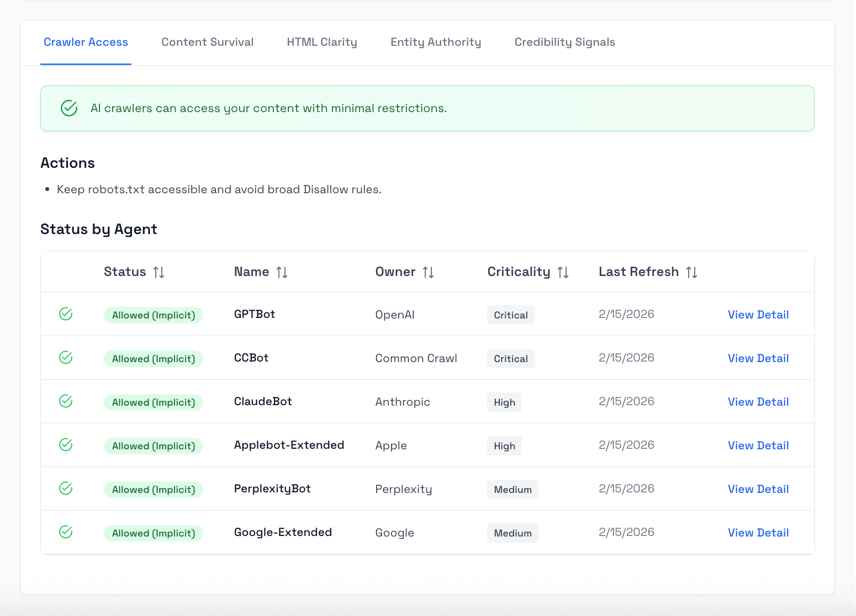Switch to the Content Survival tab
This screenshot has height=616, width=856.
pyautogui.click(x=207, y=43)
